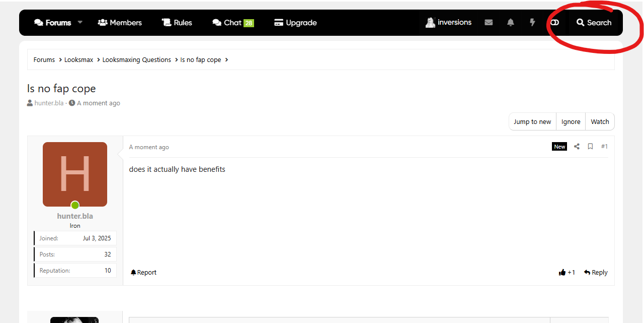Click the 'Iron' rank label
644x323 pixels.
click(75, 226)
